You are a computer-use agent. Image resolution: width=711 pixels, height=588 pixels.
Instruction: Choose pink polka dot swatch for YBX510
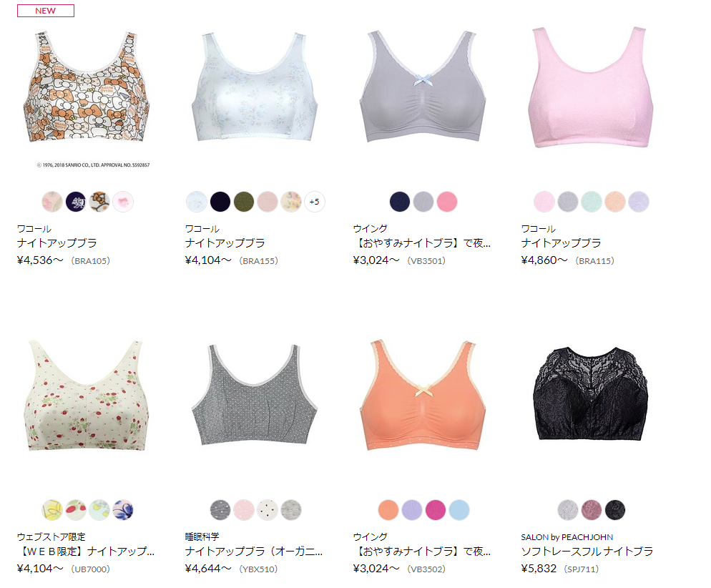point(244,510)
